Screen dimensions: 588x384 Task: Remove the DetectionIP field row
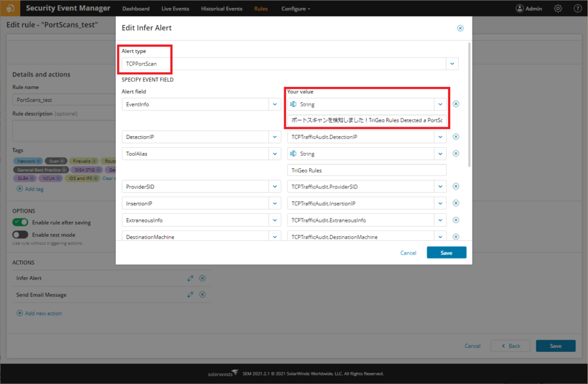click(456, 137)
